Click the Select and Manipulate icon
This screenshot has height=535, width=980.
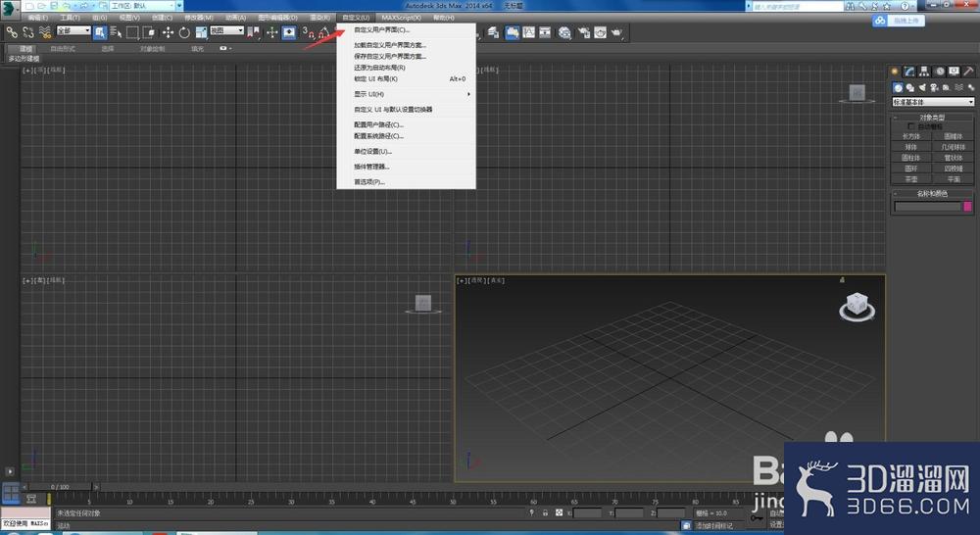pyautogui.click(x=272, y=32)
